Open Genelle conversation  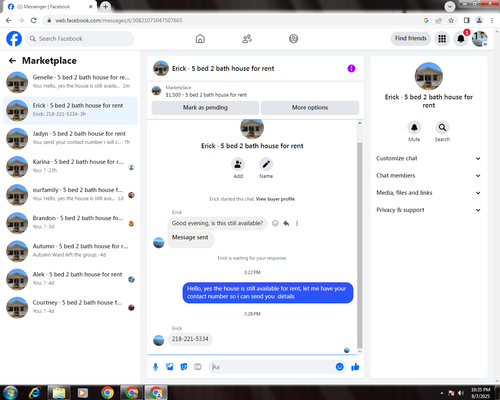[70, 82]
